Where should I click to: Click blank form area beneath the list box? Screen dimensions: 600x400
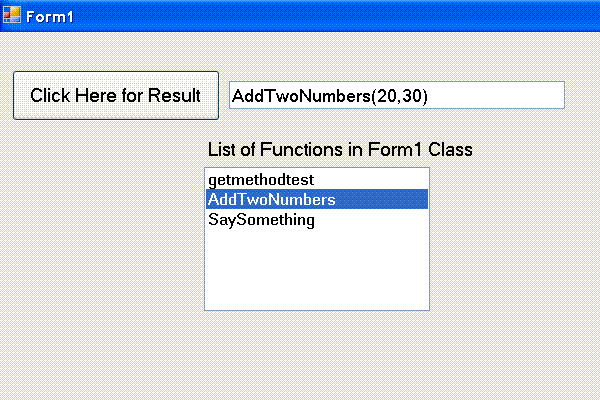pos(317,354)
